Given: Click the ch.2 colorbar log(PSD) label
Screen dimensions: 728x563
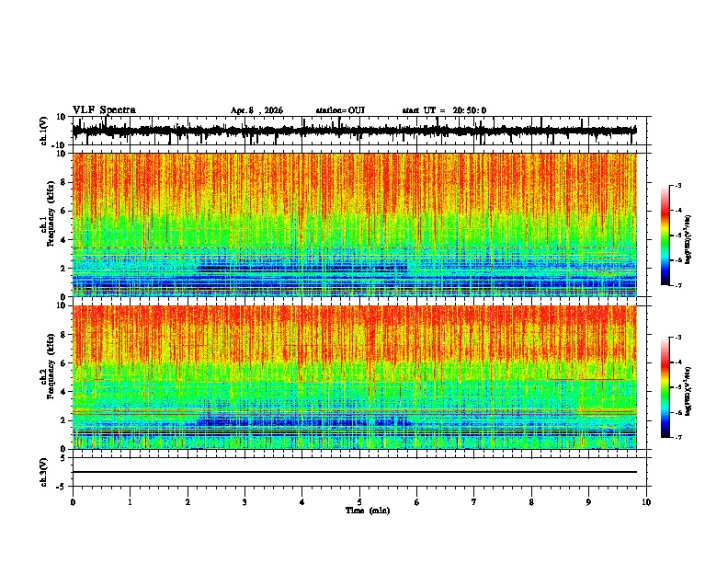Looking at the screenshot, I should [x=688, y=391].
